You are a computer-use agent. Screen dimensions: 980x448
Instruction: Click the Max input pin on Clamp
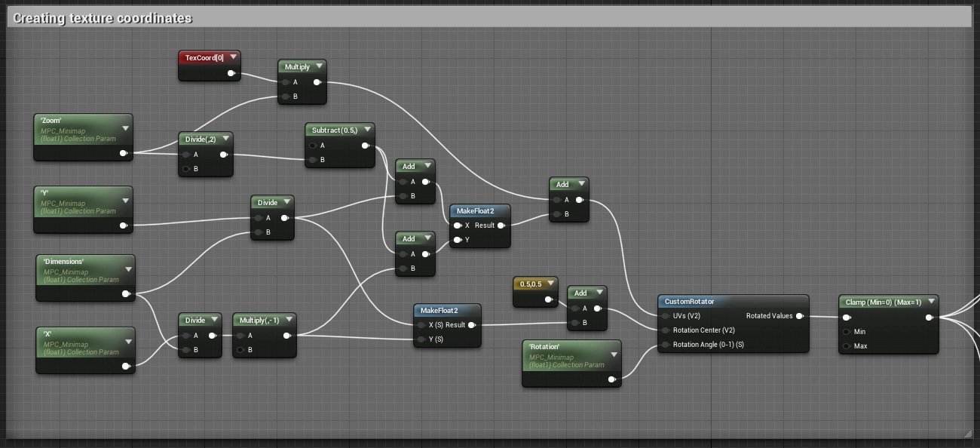click(x=846, y=346)
